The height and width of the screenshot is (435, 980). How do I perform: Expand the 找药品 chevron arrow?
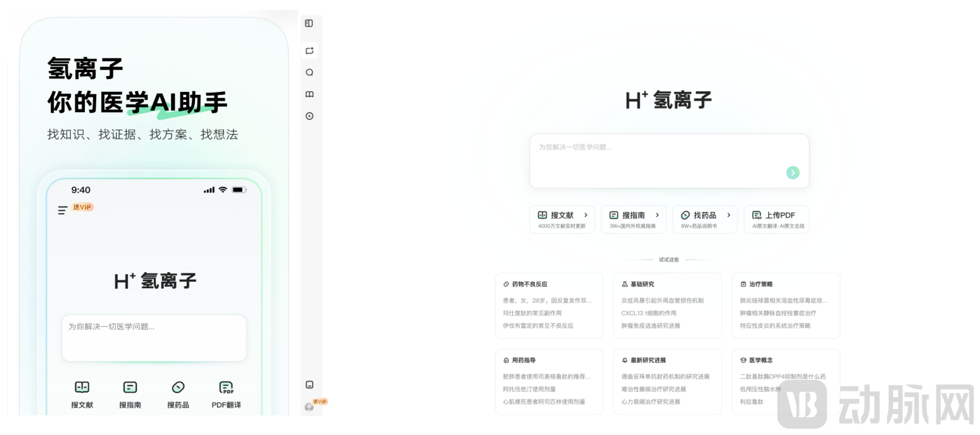point(729,215)
